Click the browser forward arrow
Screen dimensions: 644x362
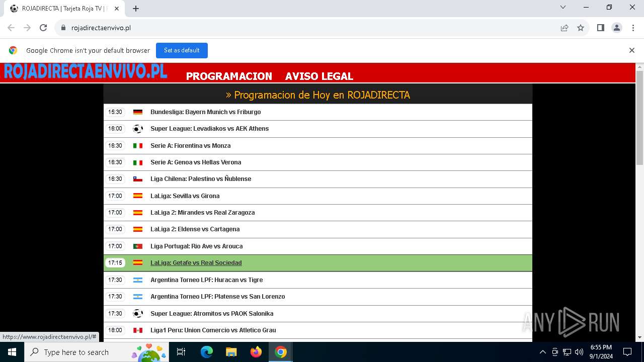tap(27, 28)
